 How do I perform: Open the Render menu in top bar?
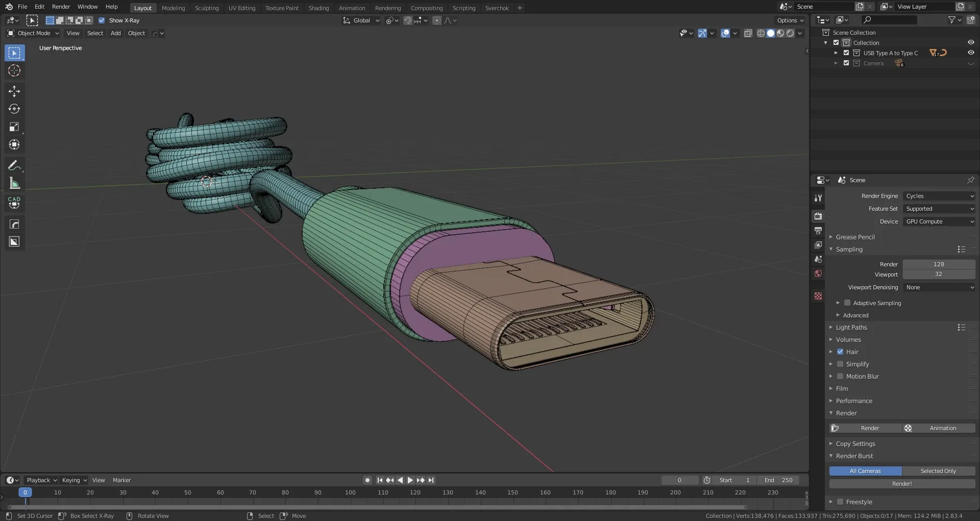click(61, 7)
